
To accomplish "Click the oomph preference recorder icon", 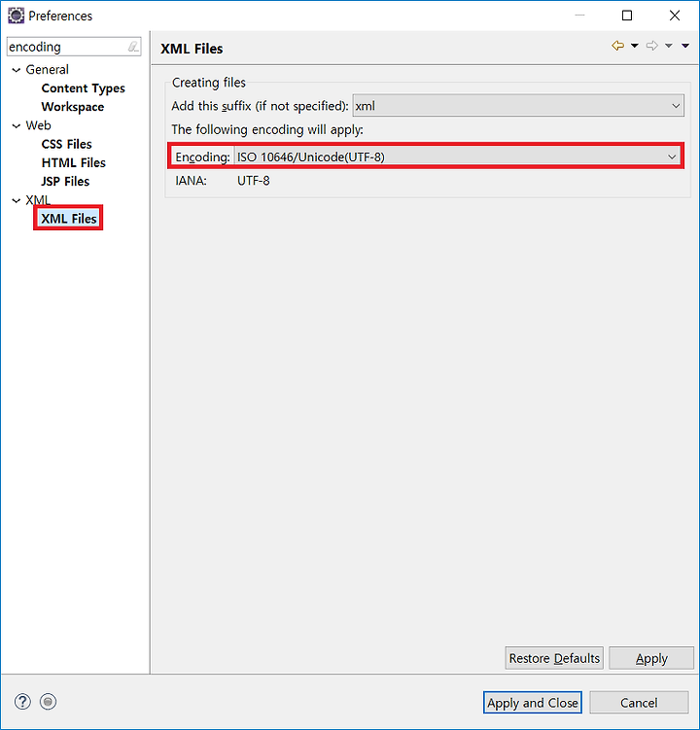I will [48, 702].
